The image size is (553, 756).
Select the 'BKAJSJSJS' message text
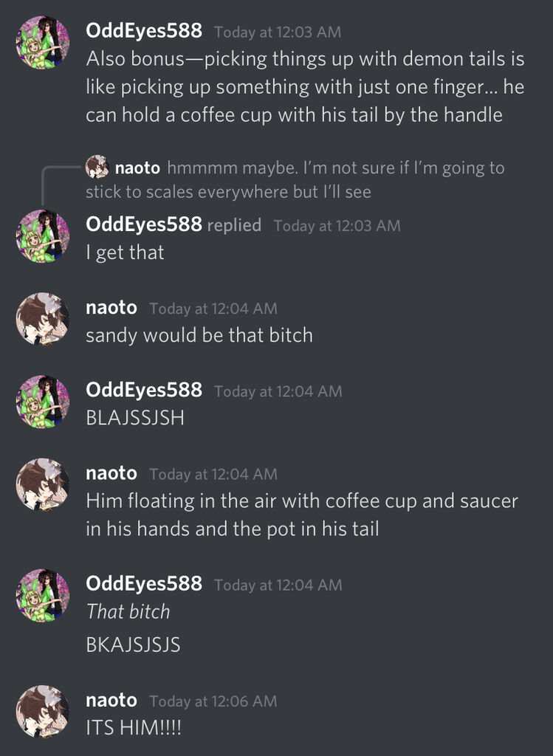[x=133, y=645]
